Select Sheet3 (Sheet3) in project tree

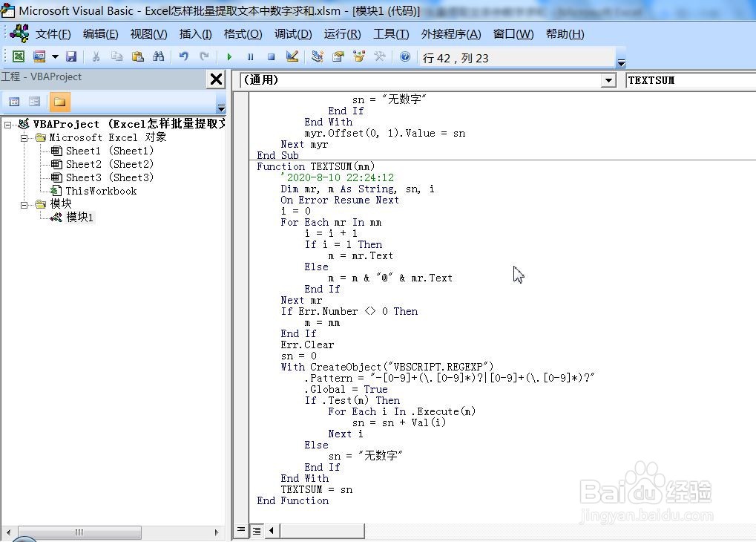click(110, 178)
